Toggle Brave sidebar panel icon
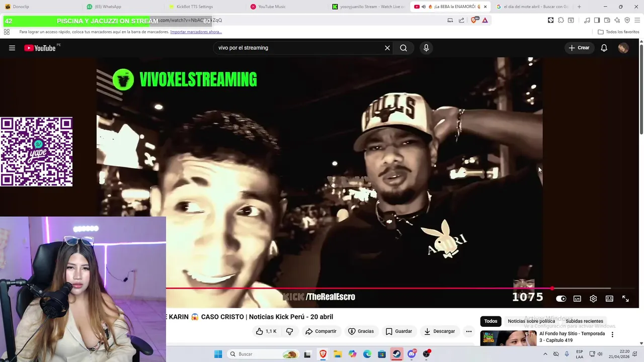This screenshot has height=362, width=644. pyautogui.click(x=597, y=20)
